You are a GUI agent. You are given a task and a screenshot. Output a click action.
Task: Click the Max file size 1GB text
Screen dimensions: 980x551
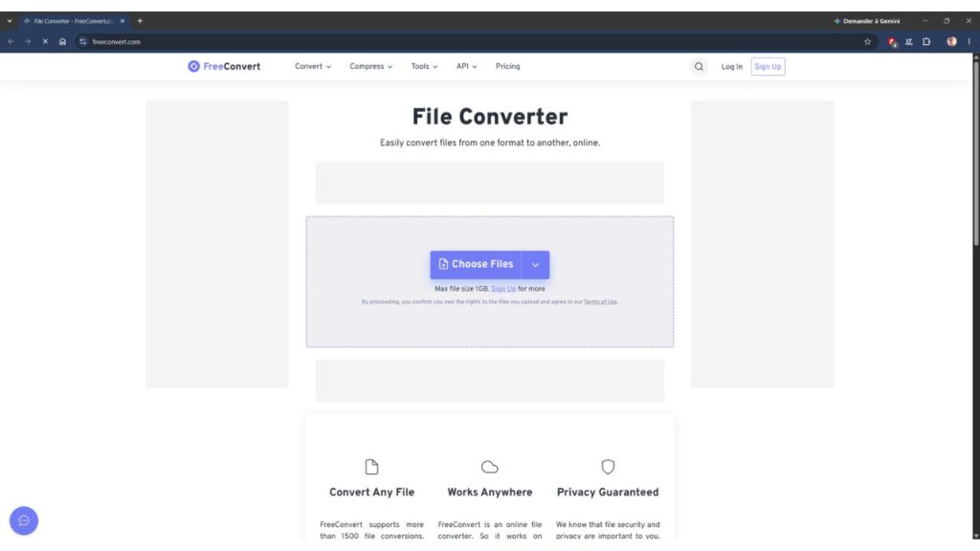pos(462,289)
